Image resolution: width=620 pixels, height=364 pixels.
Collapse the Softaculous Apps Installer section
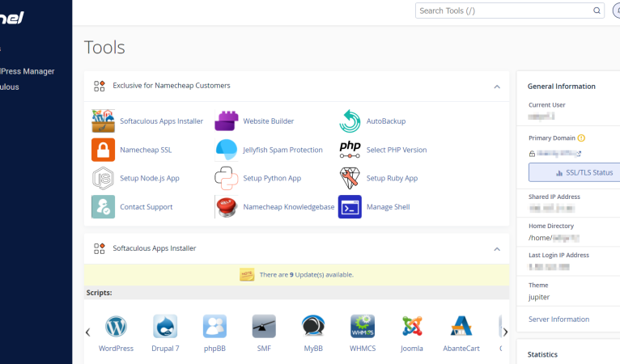click(497, 249)
